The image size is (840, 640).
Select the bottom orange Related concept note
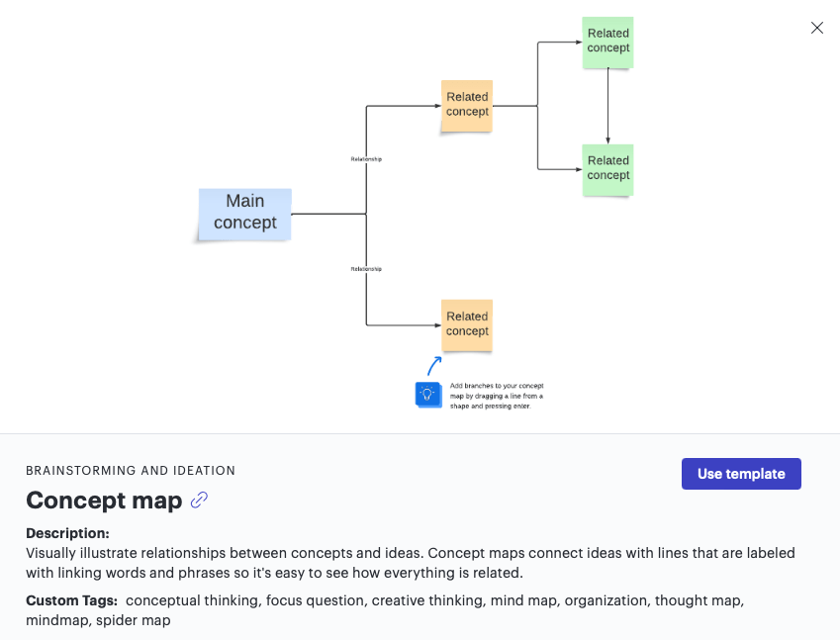click(465, 323)
